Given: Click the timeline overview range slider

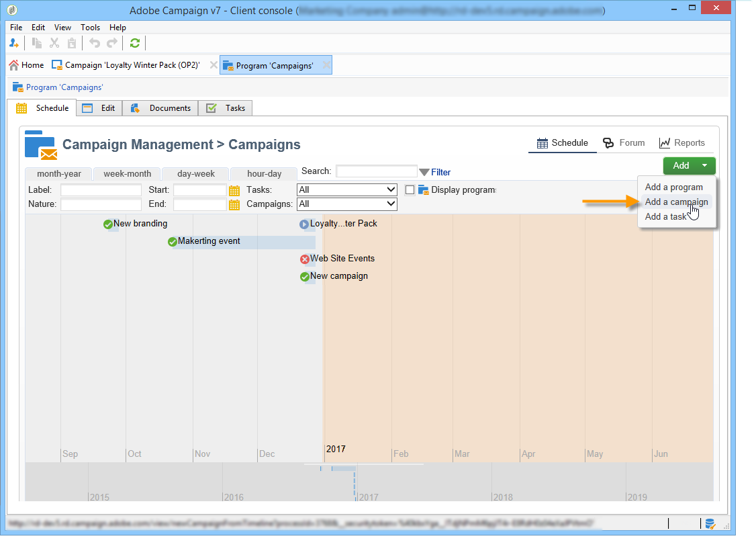Looking at the screenshot, I should [x=363, y=464].
